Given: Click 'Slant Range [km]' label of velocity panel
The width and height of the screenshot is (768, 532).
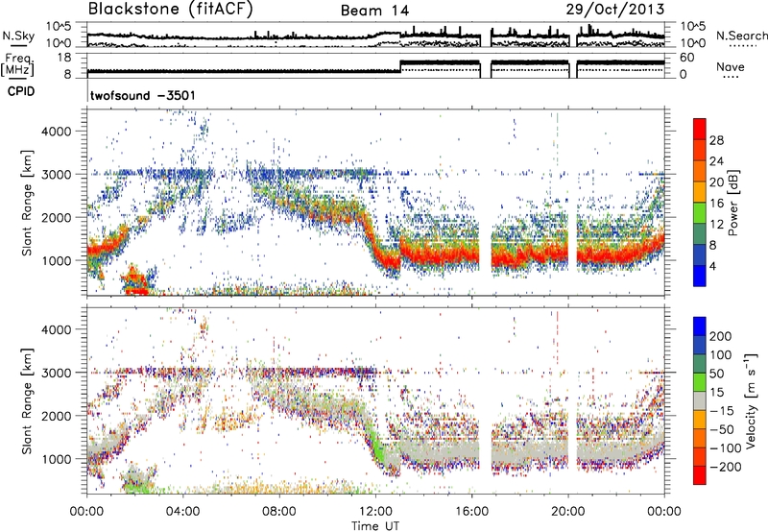Looking at the screenshot, I should (x=27, y=400).
